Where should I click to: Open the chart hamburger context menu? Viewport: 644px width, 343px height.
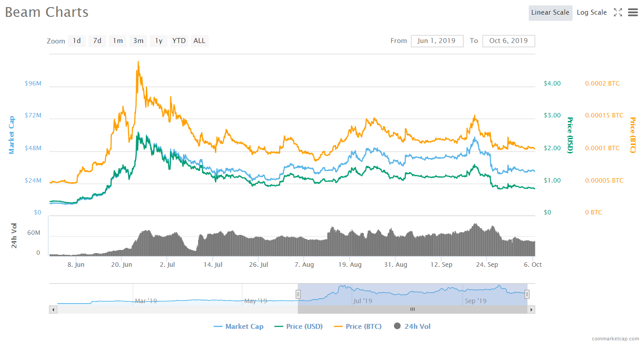click(633, 12)
